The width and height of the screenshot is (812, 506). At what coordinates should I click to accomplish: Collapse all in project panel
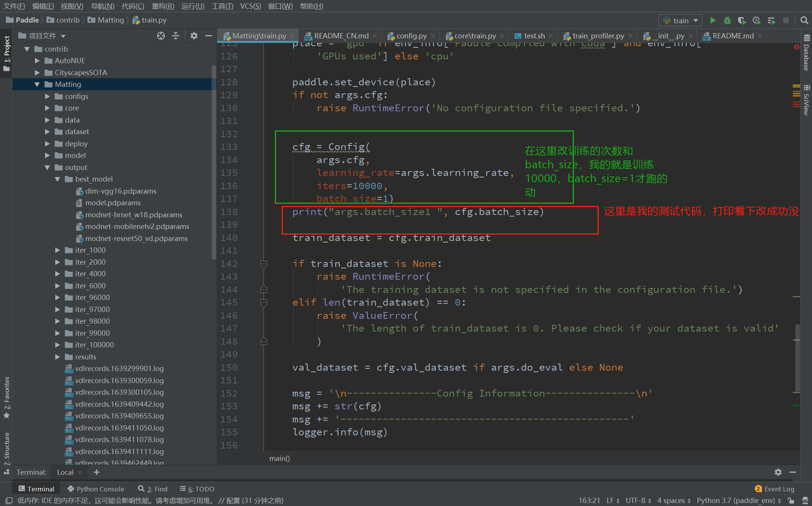pos(176,36)
